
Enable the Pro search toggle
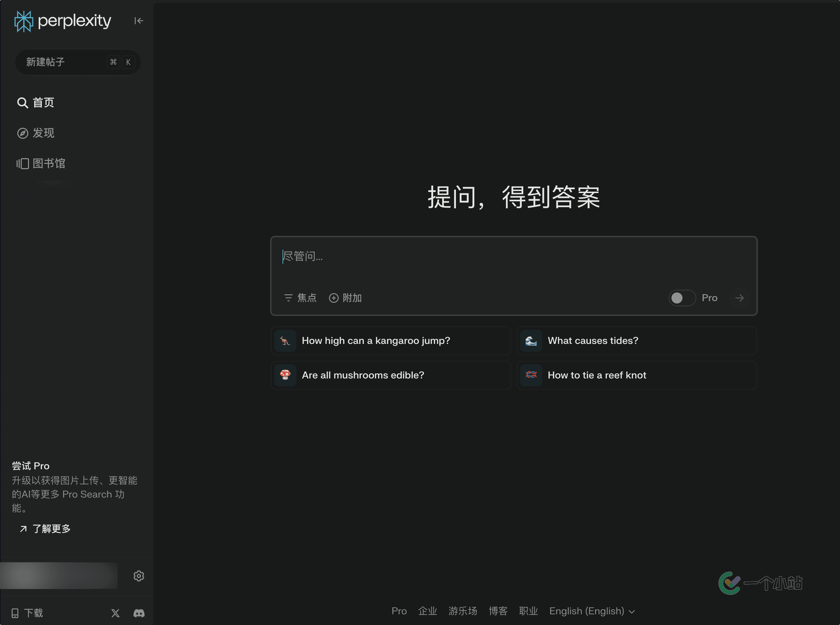tap(681, 298)
